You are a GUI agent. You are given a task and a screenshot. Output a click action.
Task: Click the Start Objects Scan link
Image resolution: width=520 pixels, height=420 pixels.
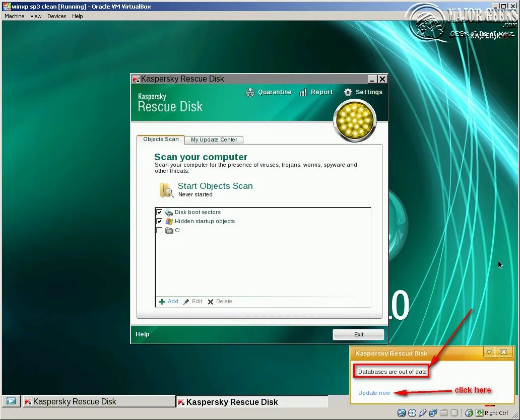click(x=215, y=186)
